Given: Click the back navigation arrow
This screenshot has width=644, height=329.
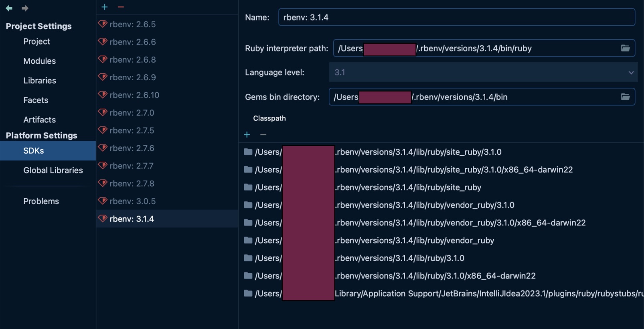Looking at the screenshot, I should click(x=9, y=8).
